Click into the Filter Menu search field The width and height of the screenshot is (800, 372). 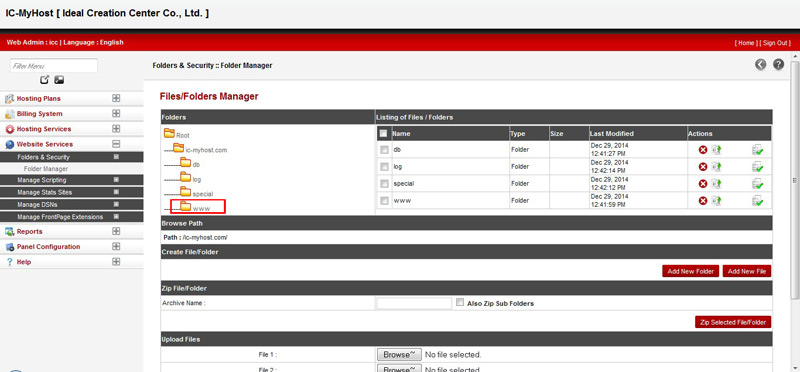point(54,66)
